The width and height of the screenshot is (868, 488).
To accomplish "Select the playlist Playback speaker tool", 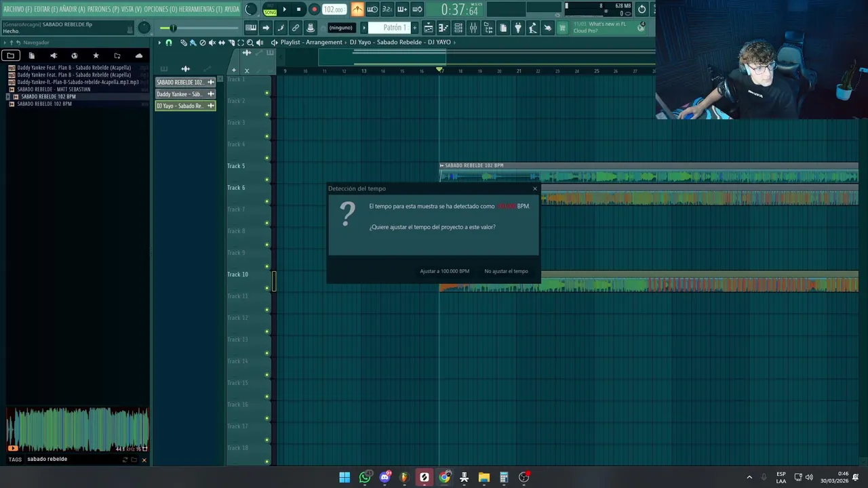I will [260, 43].
